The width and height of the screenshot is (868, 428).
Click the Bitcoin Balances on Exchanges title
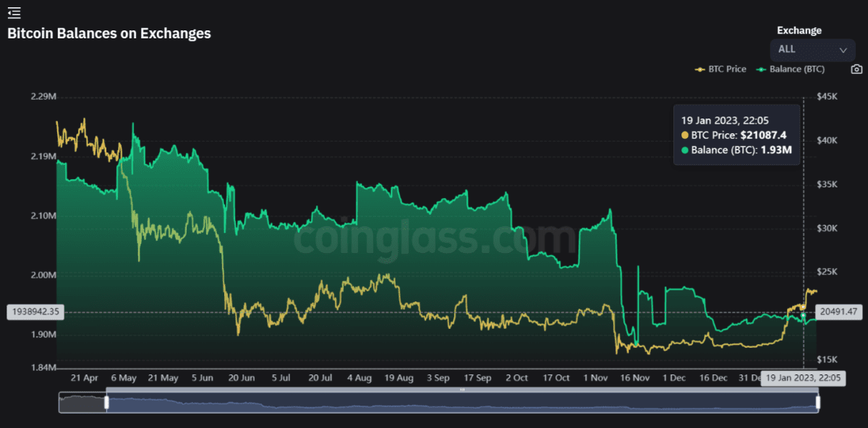click(109, 33)
